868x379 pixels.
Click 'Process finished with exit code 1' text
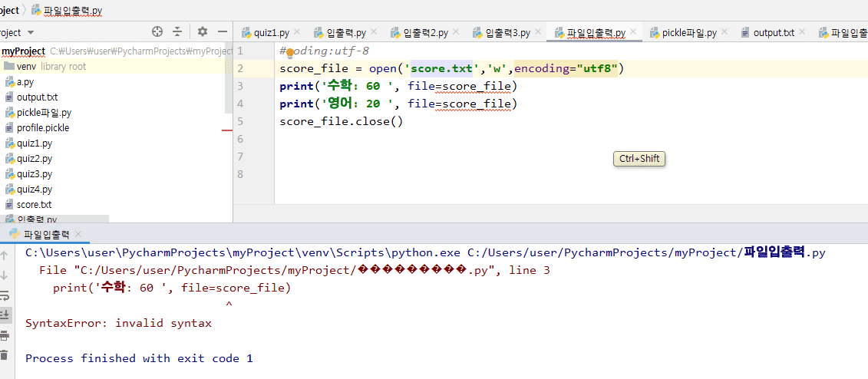[139, 358]
